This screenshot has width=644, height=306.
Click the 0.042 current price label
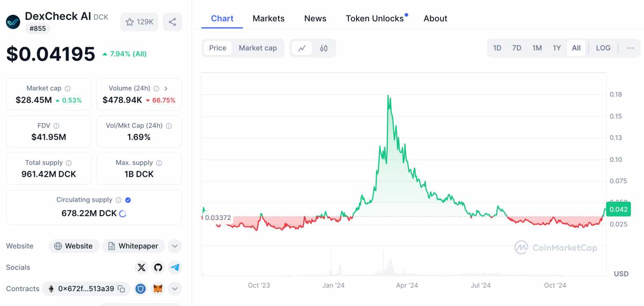point(619,209)
